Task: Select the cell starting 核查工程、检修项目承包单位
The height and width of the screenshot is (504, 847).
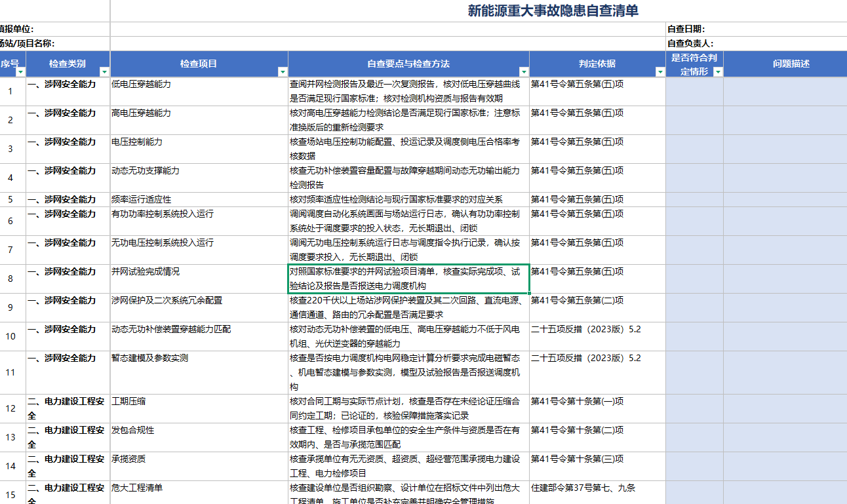Action: click(x=408, y=437)
